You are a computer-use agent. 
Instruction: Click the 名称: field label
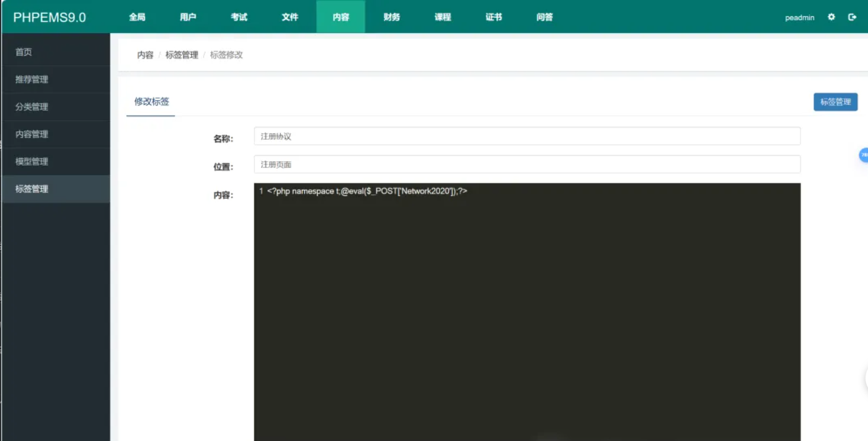click(223, 139)
